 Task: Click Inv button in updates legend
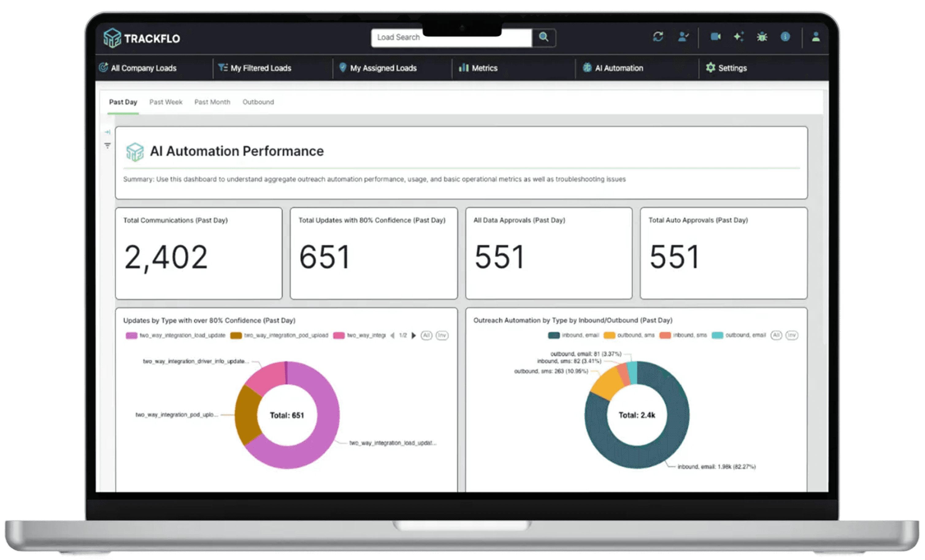tap(442, 335)
